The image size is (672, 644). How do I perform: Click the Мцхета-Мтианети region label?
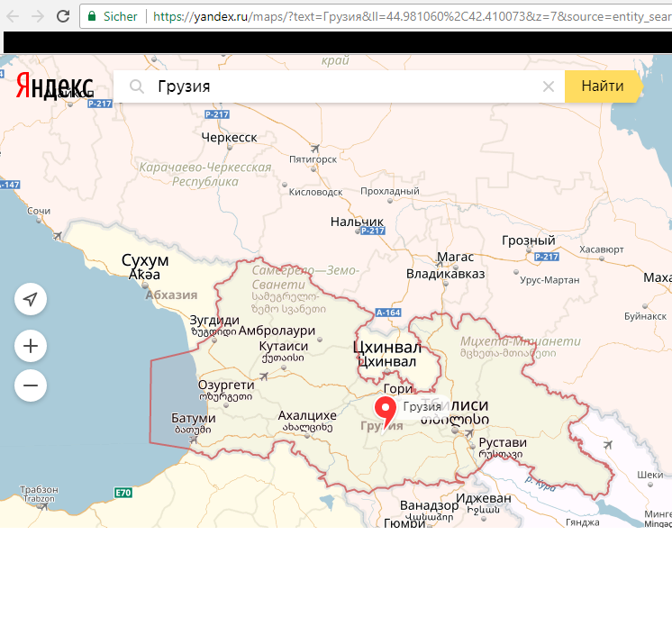(521, 341)
